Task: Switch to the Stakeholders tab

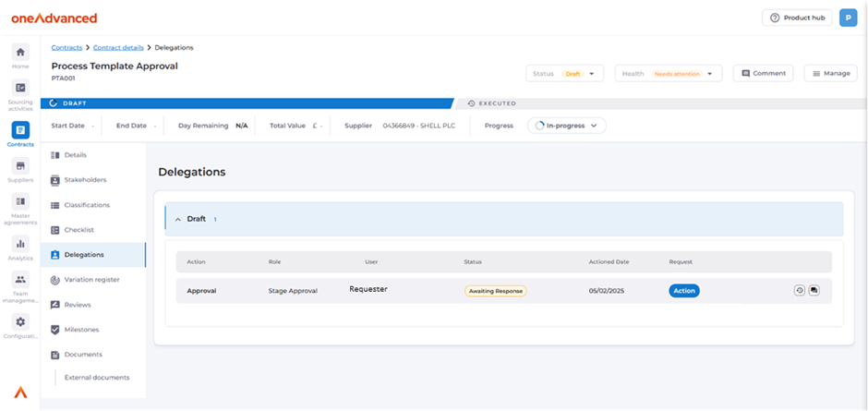Action: point(85,180)
